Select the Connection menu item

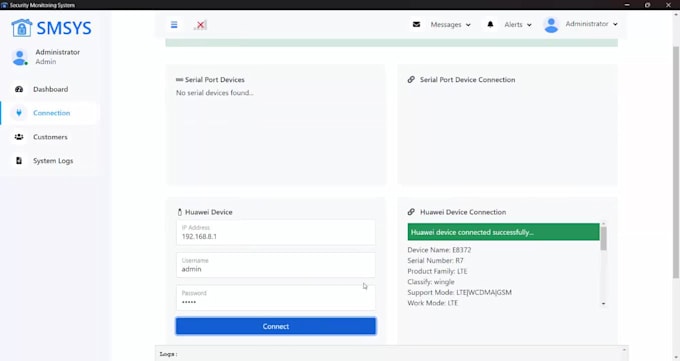pos(51,113)
